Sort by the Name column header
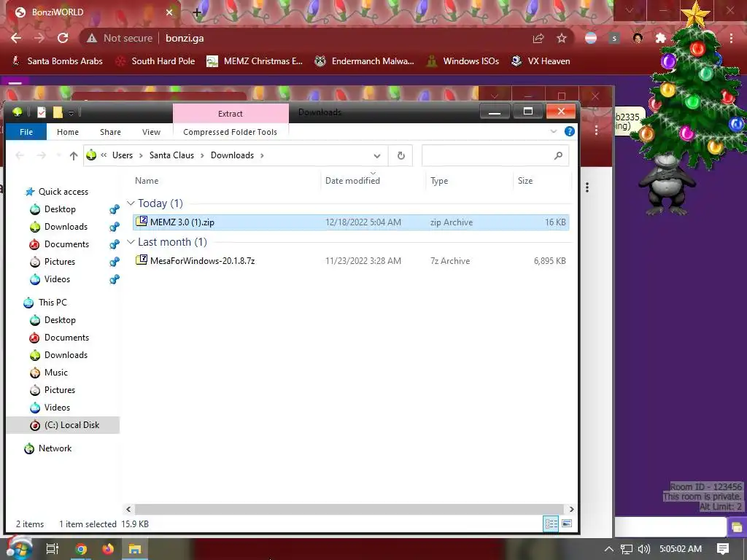This screenshot has width=747, height=560. (x=147, y=181)
